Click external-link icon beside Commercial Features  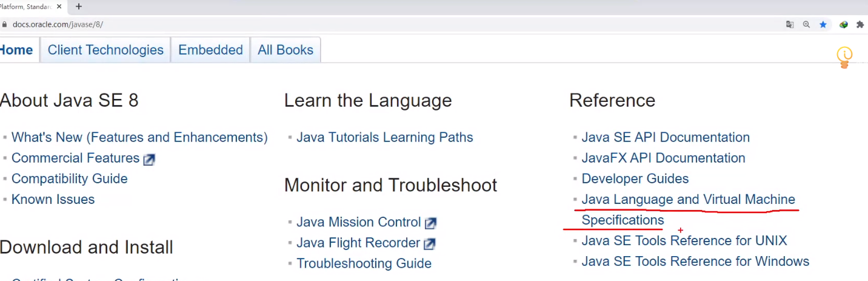pos(149,160)
